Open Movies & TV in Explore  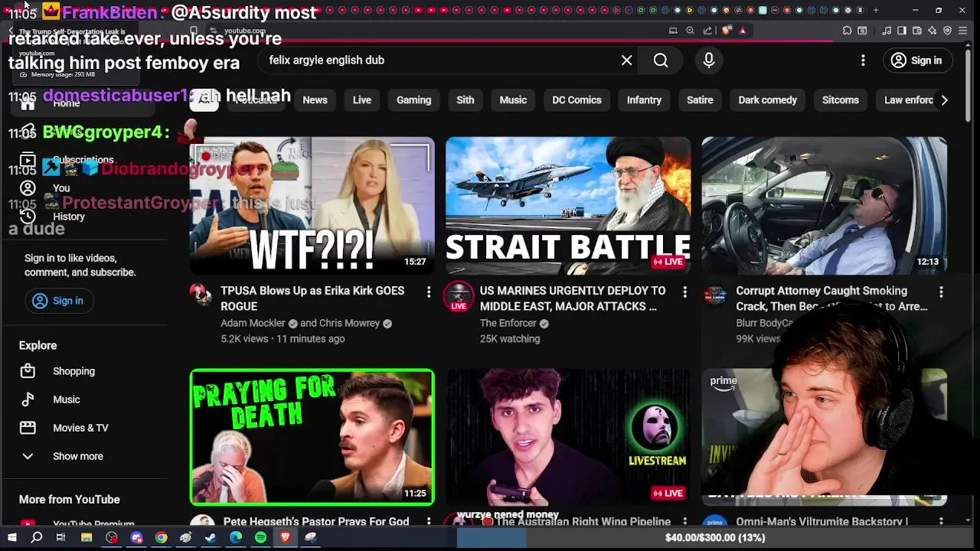click(80, 428)
